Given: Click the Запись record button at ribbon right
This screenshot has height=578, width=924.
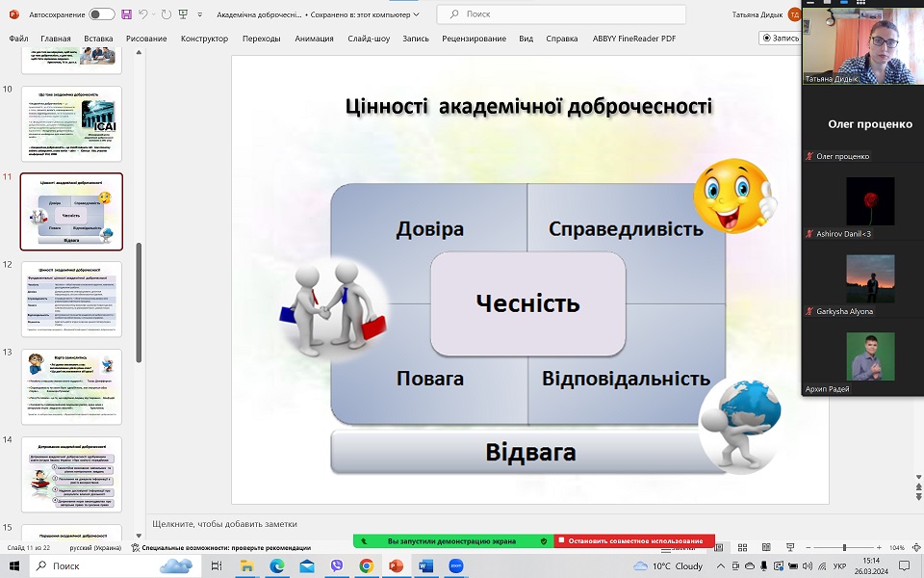Looking at the screenshot, I should tap(780, 38).
